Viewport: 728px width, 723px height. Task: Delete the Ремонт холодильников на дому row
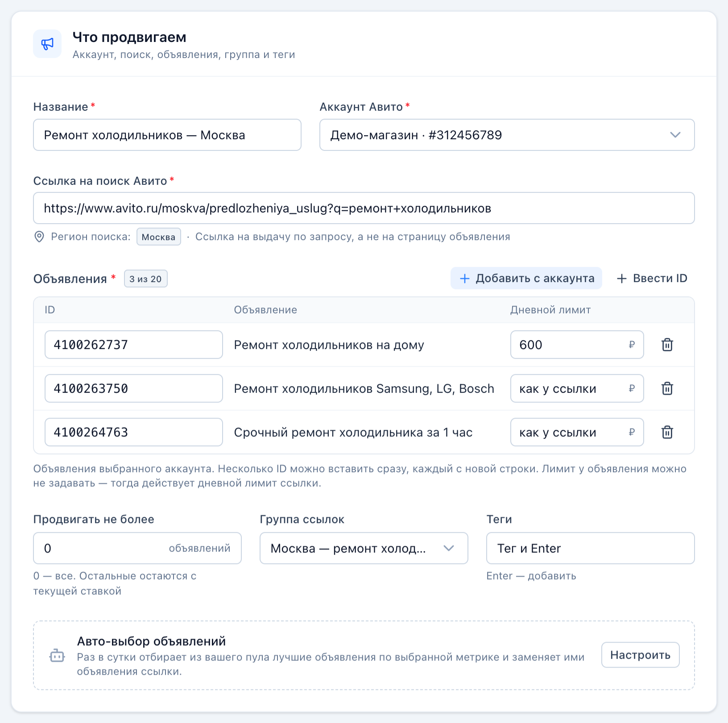(667, 345)
